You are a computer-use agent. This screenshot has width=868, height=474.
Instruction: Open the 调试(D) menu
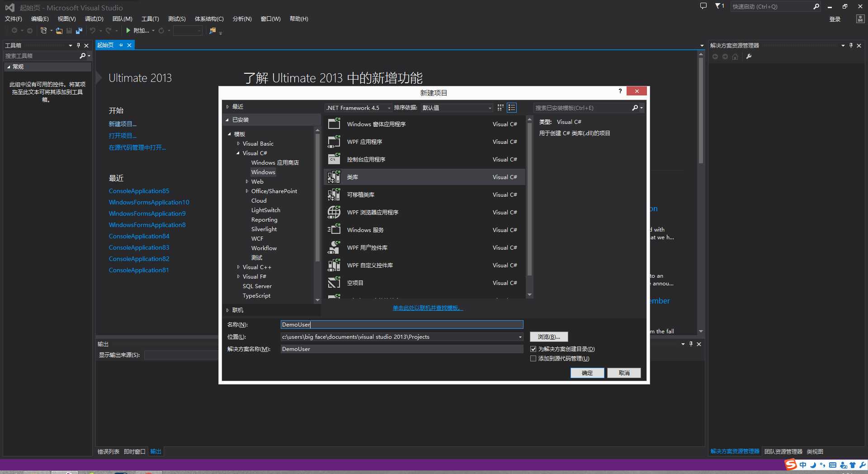point(94,19)
